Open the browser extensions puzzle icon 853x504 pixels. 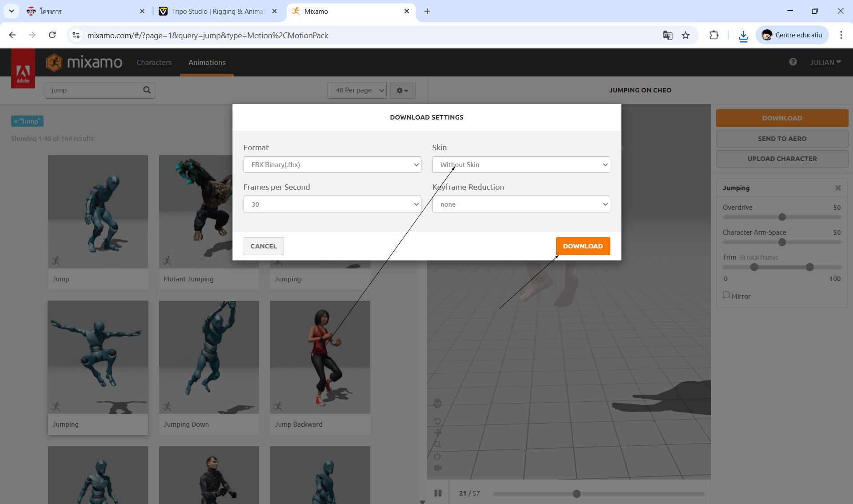coord(714,35)
